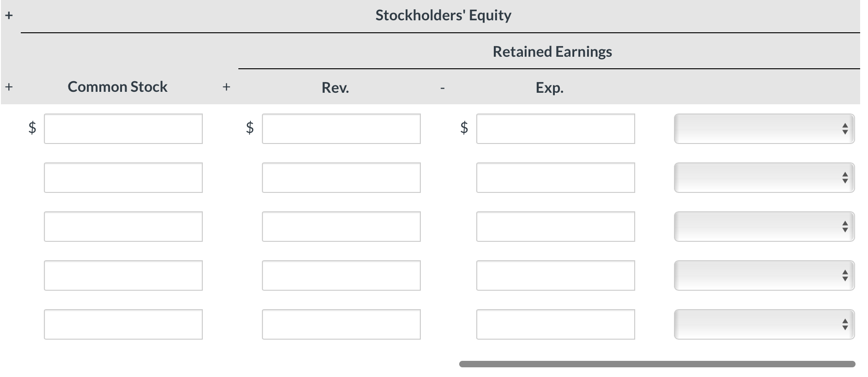
Task: Click the last Exp. entry field
Action: coord(555,324)
